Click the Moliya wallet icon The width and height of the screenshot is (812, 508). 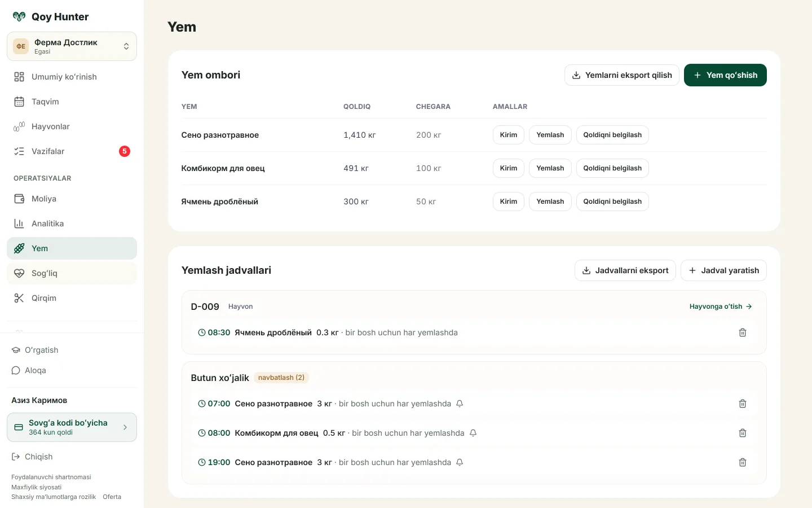(x=19, y=199)
